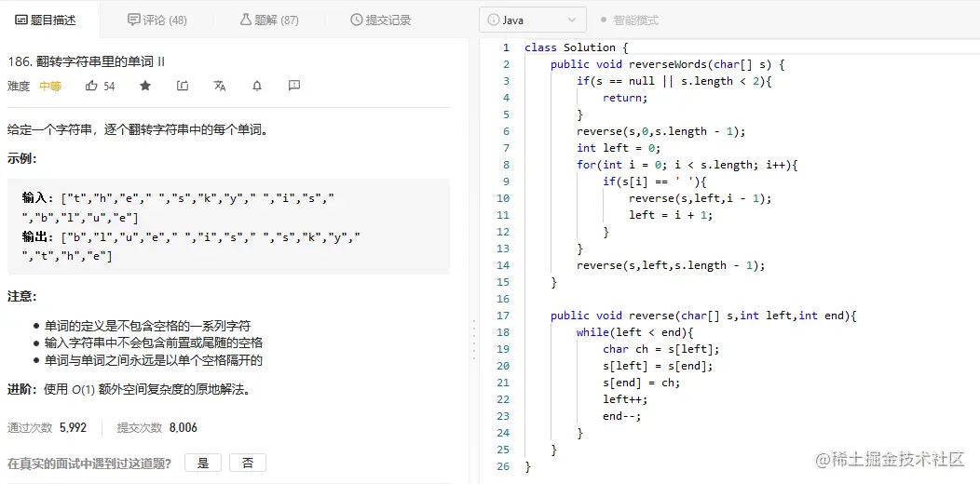Click the 通过次数 5,992 value

[73, 428]
